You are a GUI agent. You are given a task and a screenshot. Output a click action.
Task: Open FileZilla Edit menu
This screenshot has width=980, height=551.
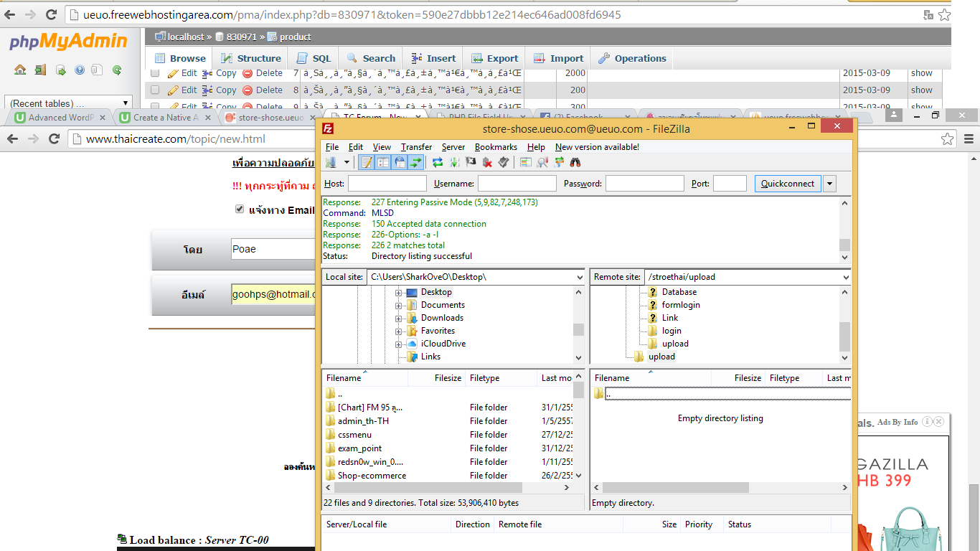(356, 147)
